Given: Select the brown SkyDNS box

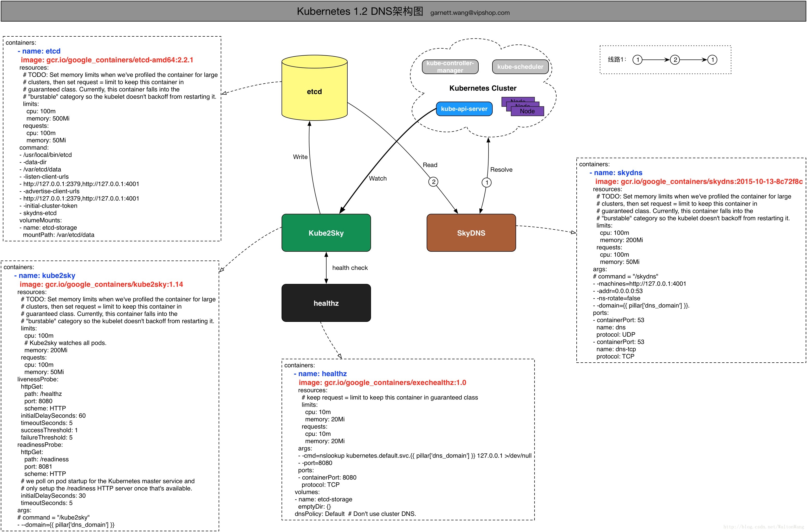Looking at the screenshot, I should pyautogui.click(x=471, y=233).
